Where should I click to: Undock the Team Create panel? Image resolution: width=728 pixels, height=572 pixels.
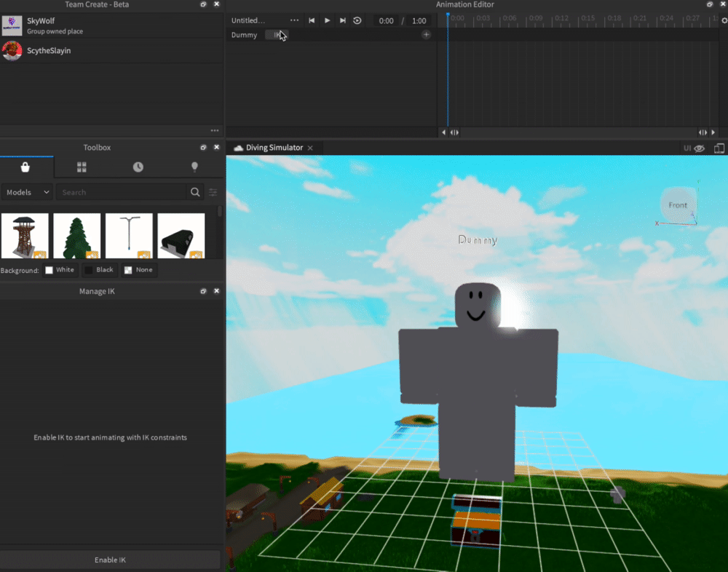[203, 4]
